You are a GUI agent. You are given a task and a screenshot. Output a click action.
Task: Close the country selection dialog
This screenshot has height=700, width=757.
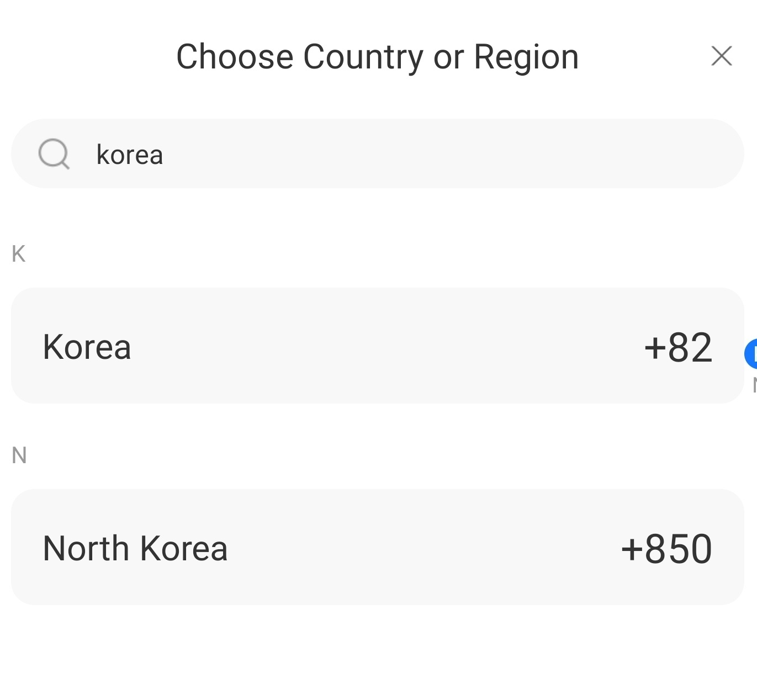click(721, 55)
